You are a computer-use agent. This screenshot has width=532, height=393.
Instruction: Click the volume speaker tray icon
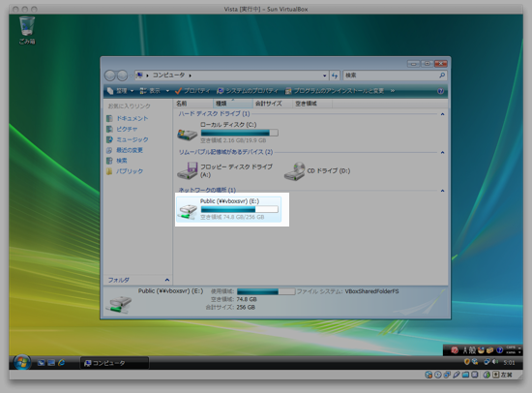point(495,362)
